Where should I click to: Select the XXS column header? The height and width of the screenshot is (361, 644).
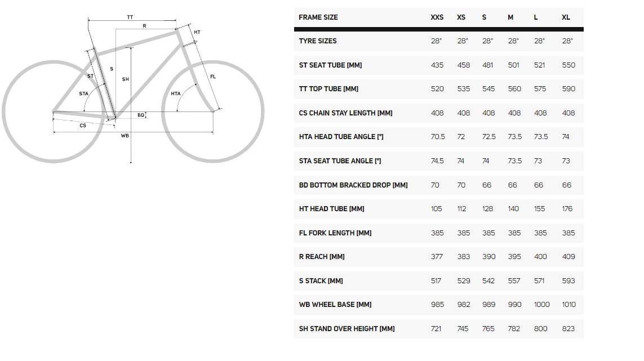coord(437,17)
